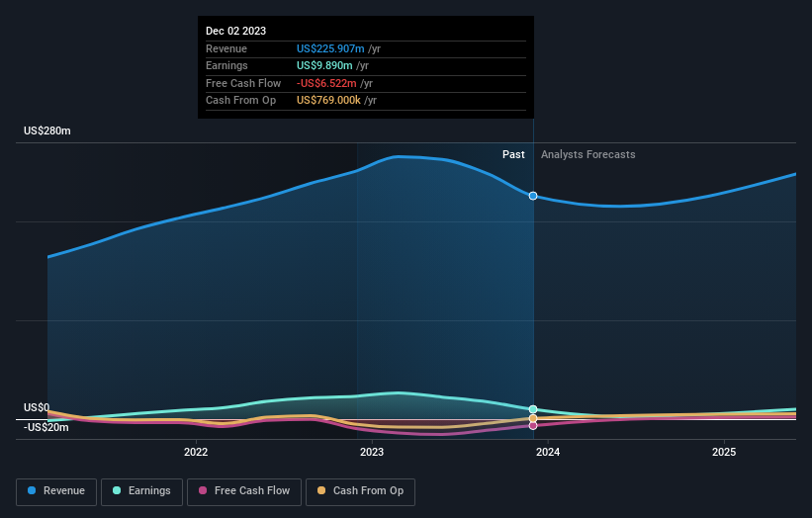812x518 pixels.
Task: Toggle the Earnings legend series
Action: point(141,491)
